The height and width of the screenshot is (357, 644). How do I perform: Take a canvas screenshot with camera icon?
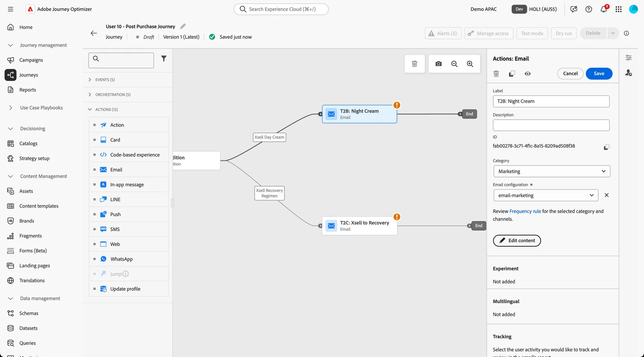[x=438, y=64]
